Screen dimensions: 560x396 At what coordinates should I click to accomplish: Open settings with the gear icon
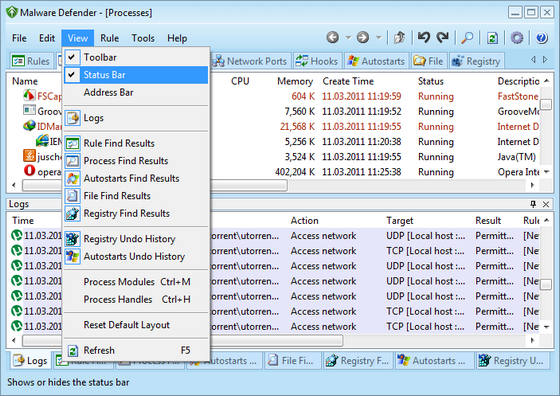click(517, 37)
